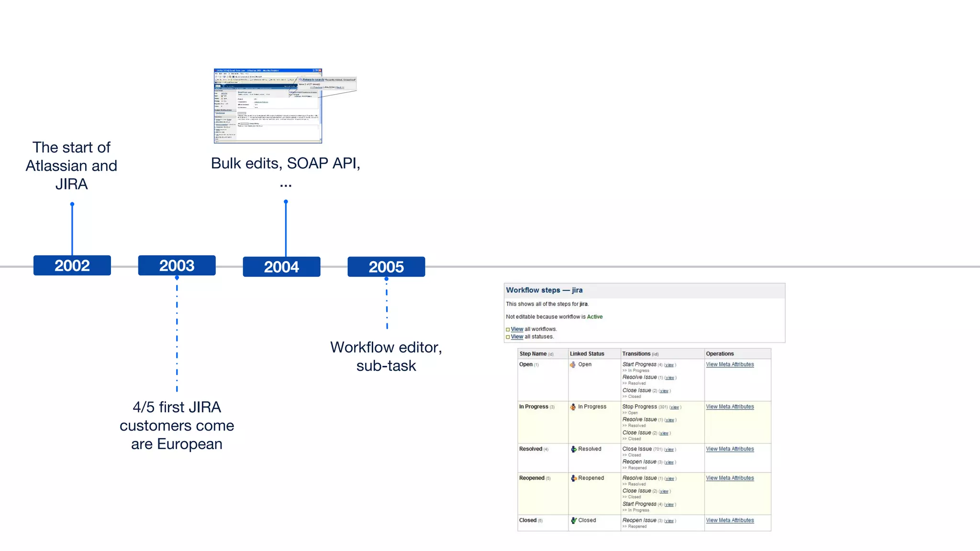Image resolution: width=980 pixels, height=551 pixels.
Task: Click the Resolved status icon
Action: coord(573,449)
